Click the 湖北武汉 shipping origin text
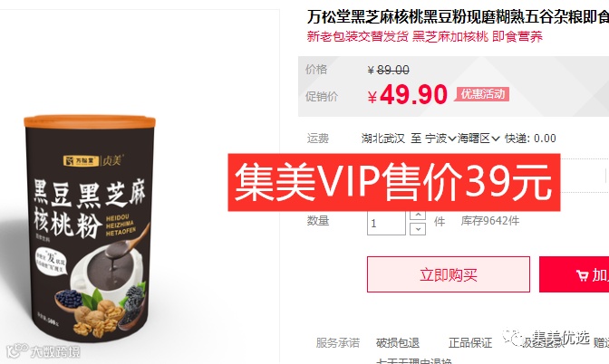This screenshot has width=609, height=364. 383,139
